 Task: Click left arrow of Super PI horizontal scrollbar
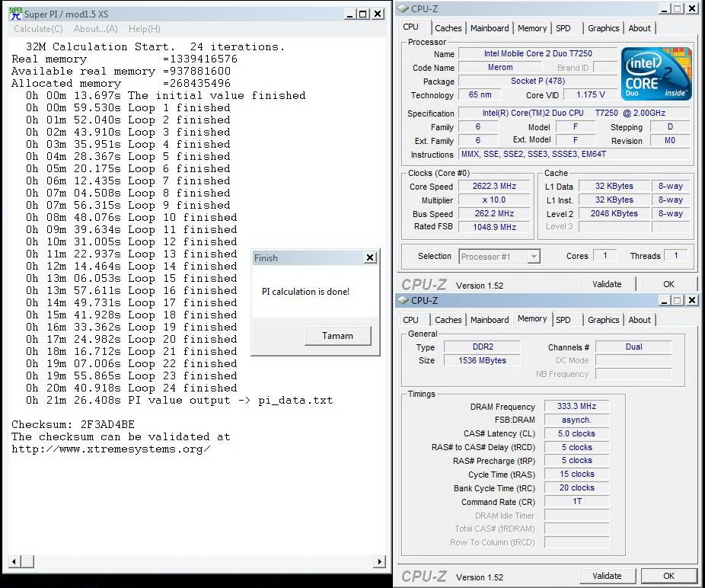(14, 561)
